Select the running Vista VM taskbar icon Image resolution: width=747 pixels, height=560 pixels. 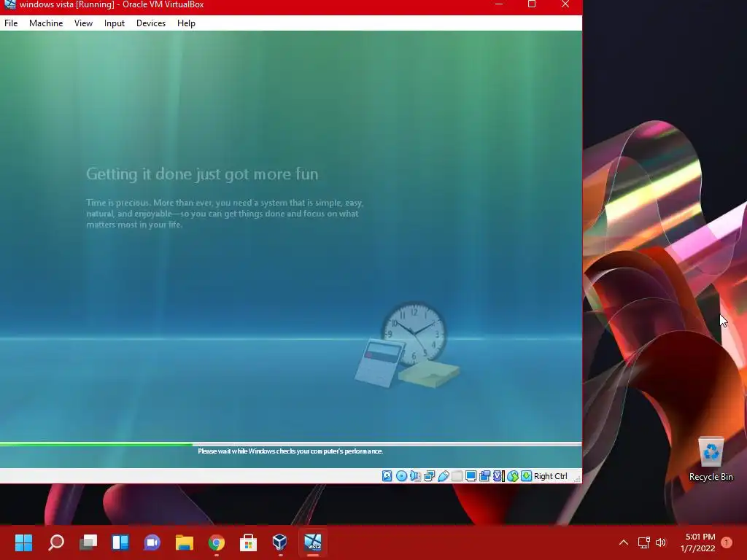312,542
